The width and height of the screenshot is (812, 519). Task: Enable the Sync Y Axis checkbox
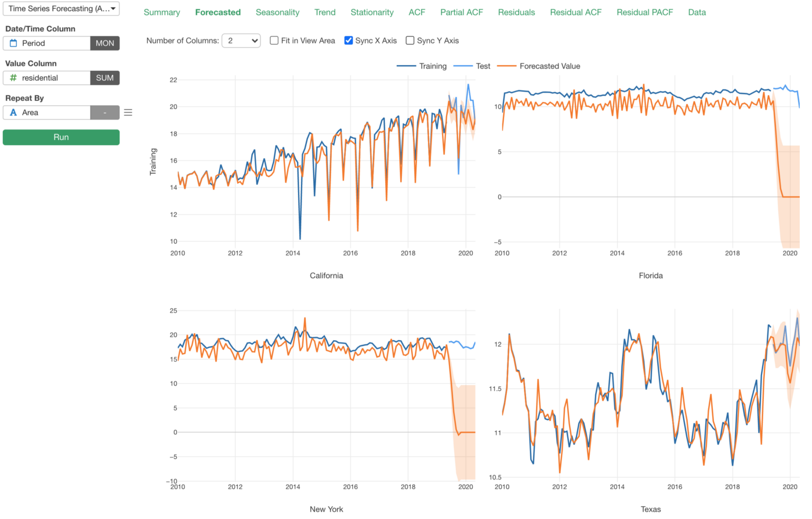coord(410,41)
